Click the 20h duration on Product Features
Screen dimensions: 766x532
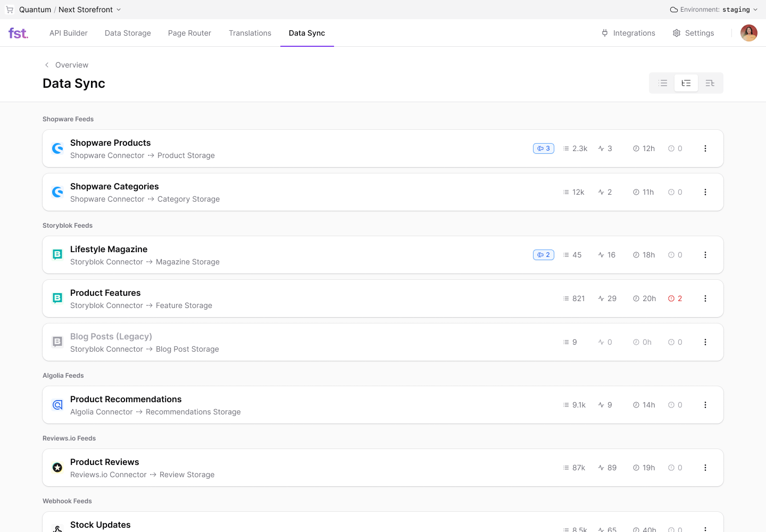pos(644,298)
